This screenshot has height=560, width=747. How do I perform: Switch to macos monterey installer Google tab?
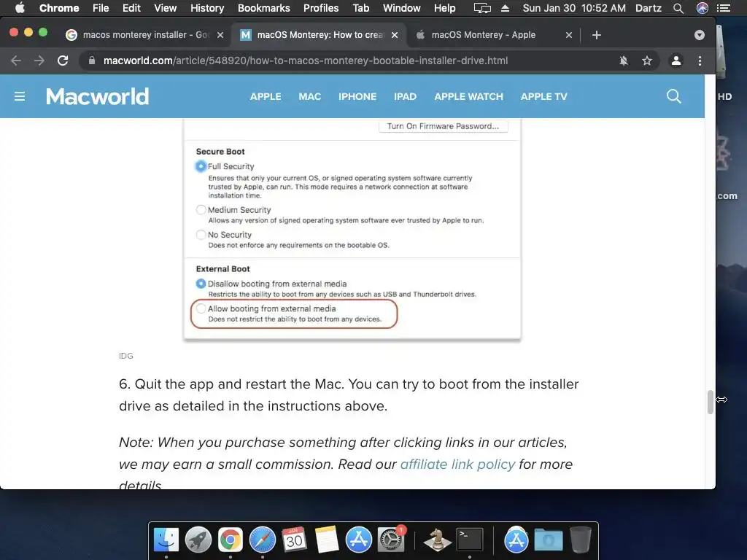(x=144, y=35)
